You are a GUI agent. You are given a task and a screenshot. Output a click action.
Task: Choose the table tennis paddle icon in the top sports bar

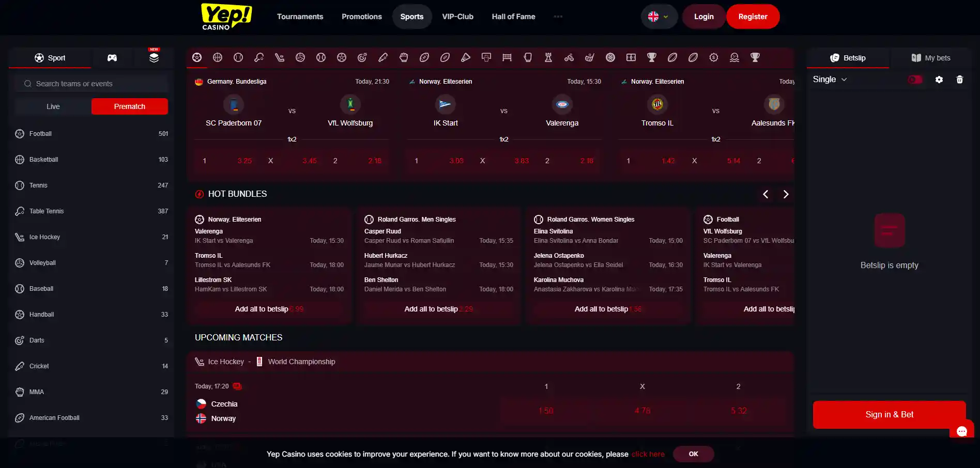coord(259,57)
